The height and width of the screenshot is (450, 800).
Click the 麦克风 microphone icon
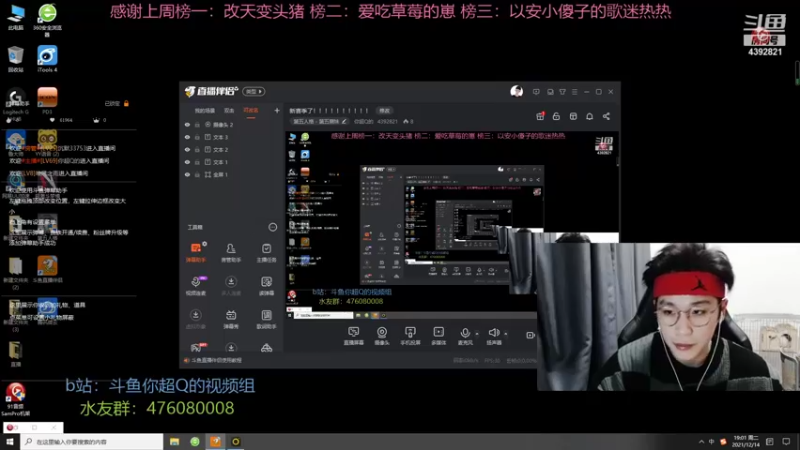click(465, 333)
